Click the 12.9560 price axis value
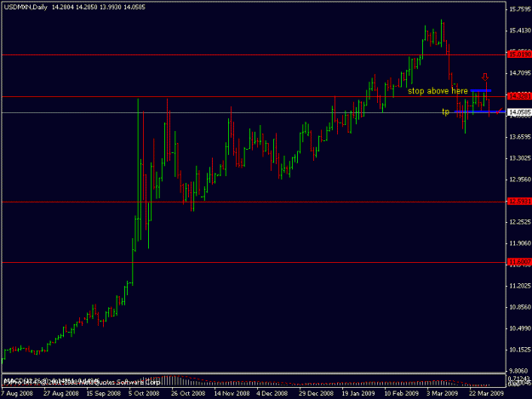This screenshot has width=532, height=399. tap(520, 180)
